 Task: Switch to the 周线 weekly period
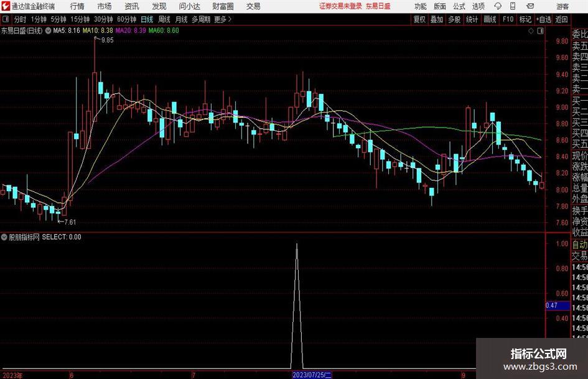[164, 19]
